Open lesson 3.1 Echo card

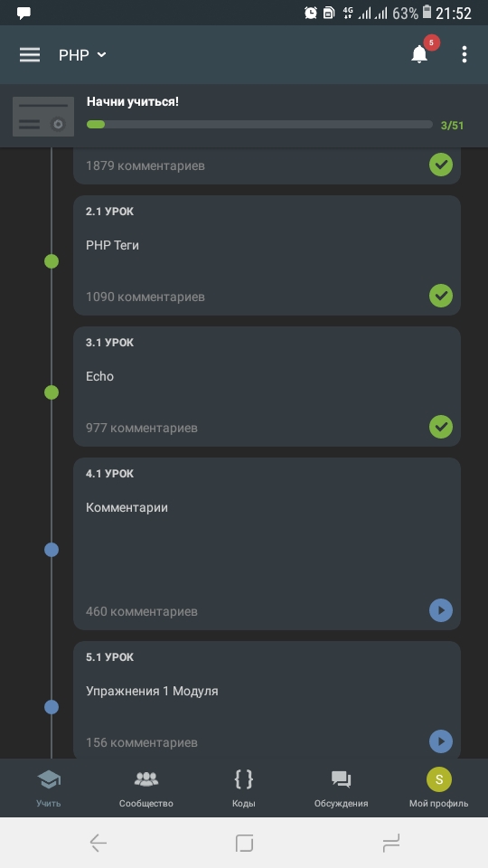coord(267,386)
